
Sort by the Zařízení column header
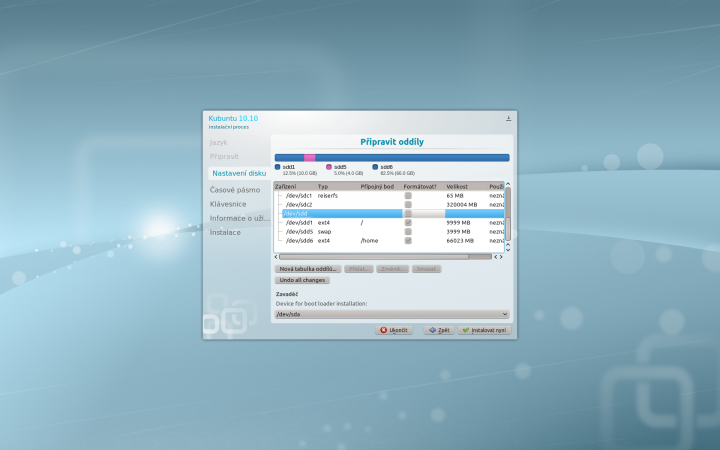coord(295,186)
